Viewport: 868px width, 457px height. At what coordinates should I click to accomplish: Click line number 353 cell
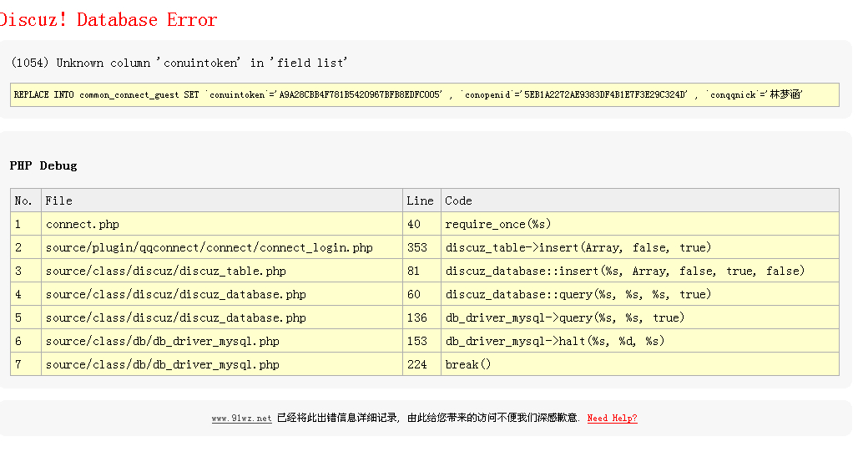[421, 247]
